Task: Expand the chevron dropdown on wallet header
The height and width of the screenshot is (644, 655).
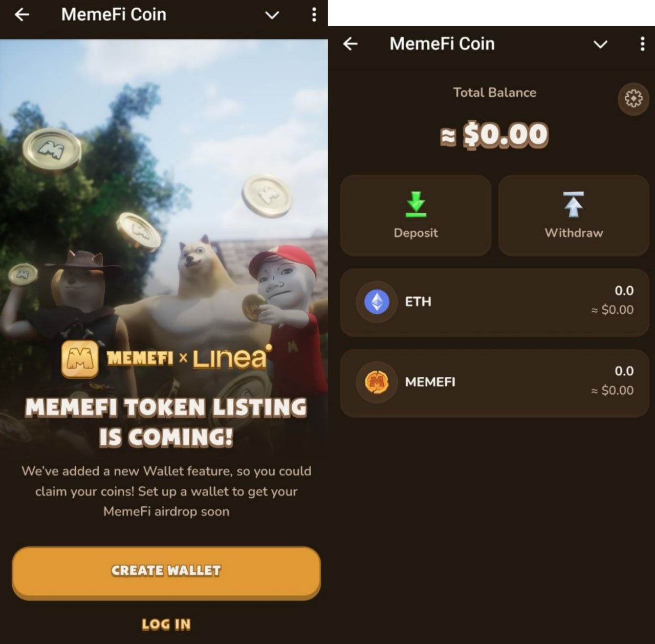Action: (600, 45)
